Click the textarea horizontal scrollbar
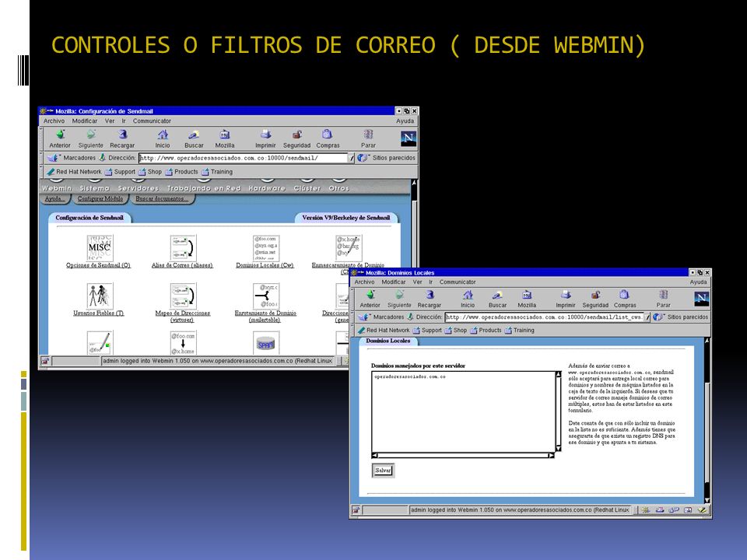The height and width of the screenshot is (560, 747). point(464,456)
